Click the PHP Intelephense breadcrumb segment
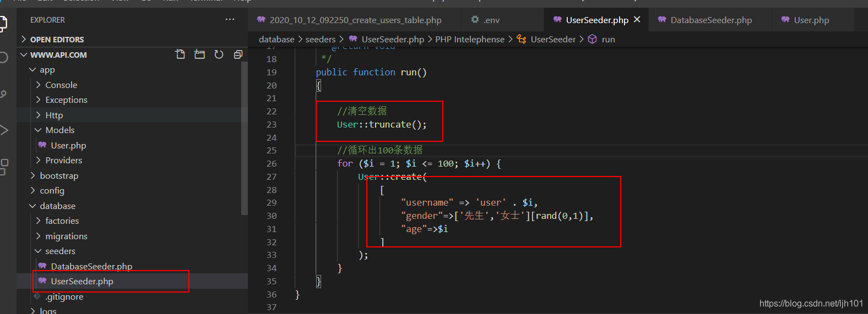The image size is (868, 314). click(x=470, y=39)
